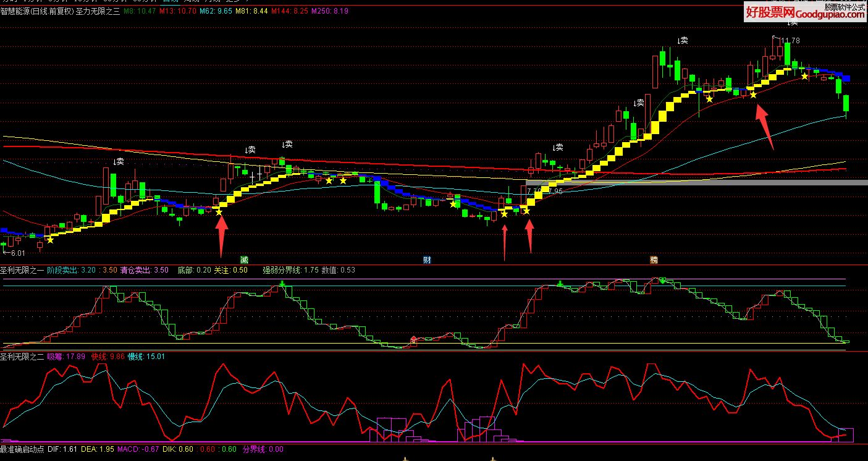
Task: Click the DIK: 0.60 value
Action: click(178, 449)
